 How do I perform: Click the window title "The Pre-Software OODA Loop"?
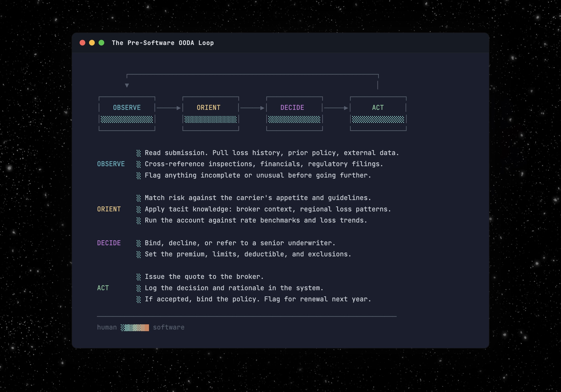pyautogui.click(x=163, y=43)
